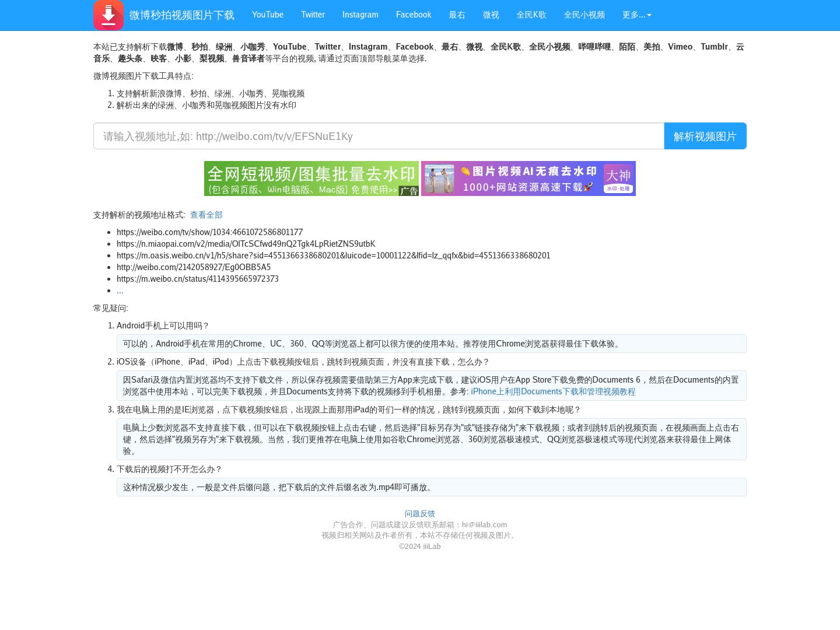This screenshot has width=840, height=630.
Task: Click the 解析出来的绿洲 no-watermark list item
Action: coord(206,105)
